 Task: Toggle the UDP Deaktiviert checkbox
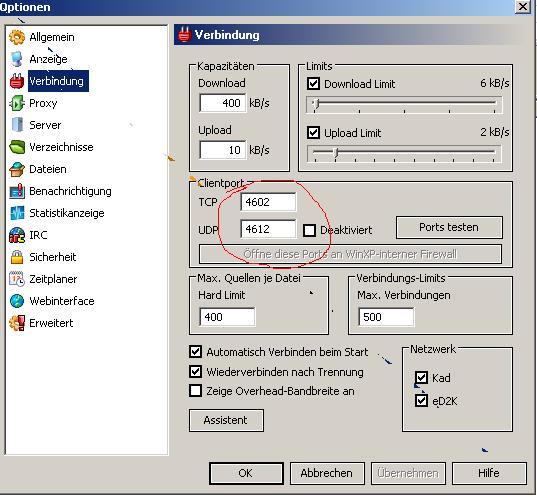pyautogui.click(x=309, y=230)
